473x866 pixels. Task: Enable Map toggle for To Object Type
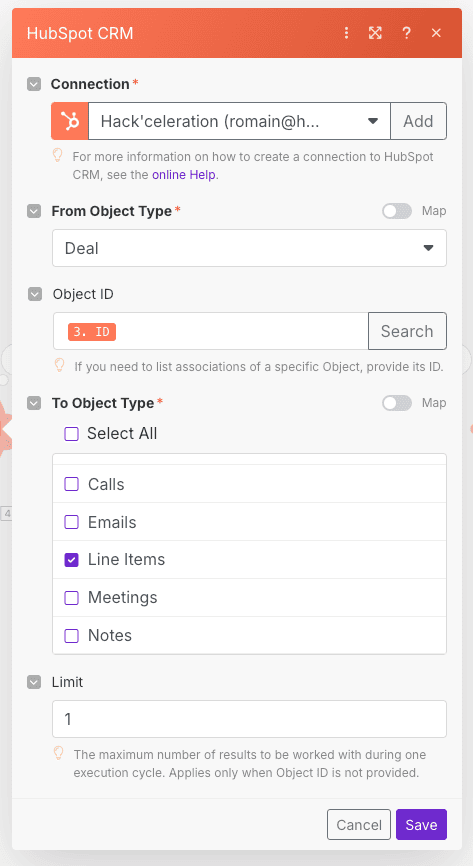click(397, 403)
